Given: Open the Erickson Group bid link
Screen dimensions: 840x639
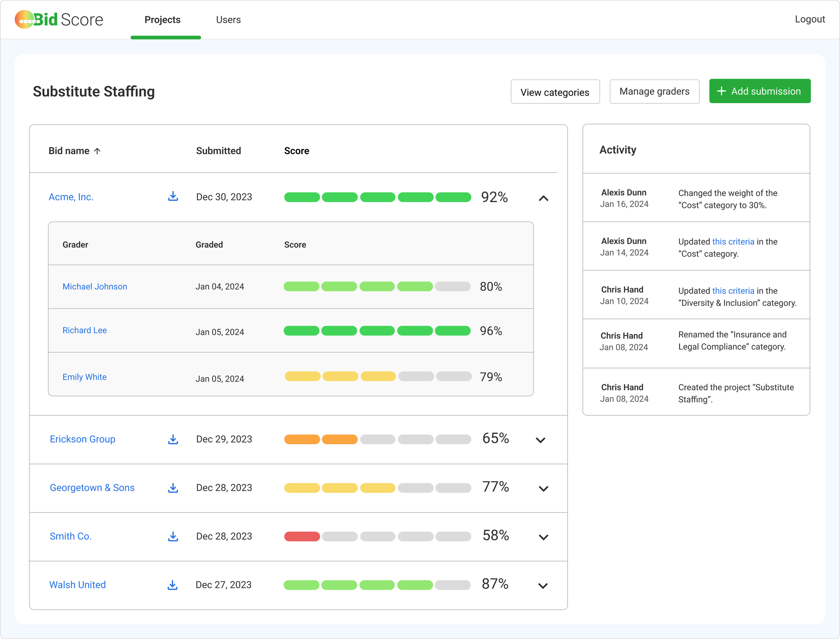Looking at the screenshot, I should tap(83, 439).
